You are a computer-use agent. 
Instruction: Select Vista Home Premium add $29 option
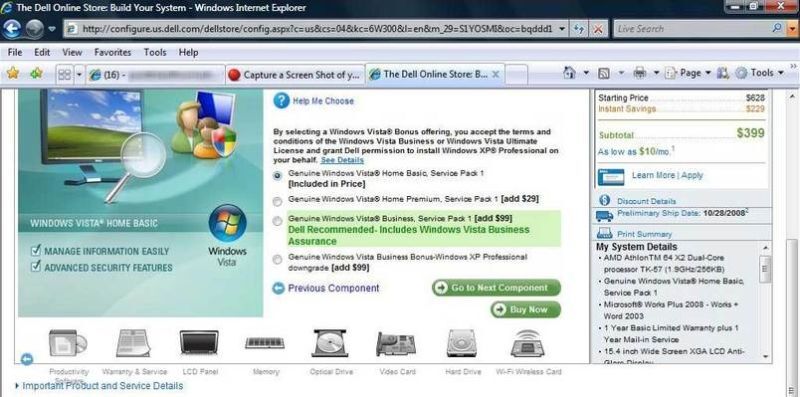tap(277, 202)
